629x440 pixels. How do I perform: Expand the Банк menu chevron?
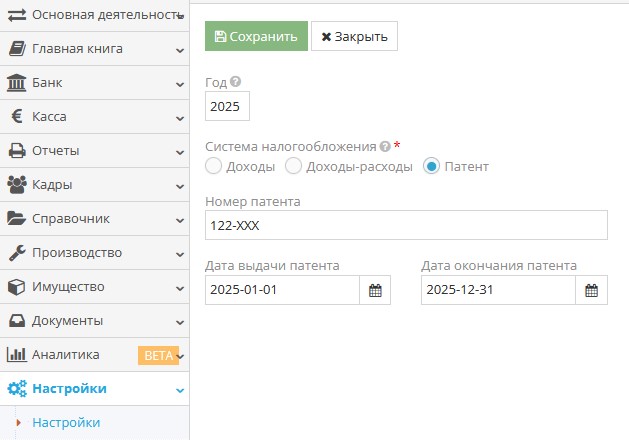[x=180, y=85]
